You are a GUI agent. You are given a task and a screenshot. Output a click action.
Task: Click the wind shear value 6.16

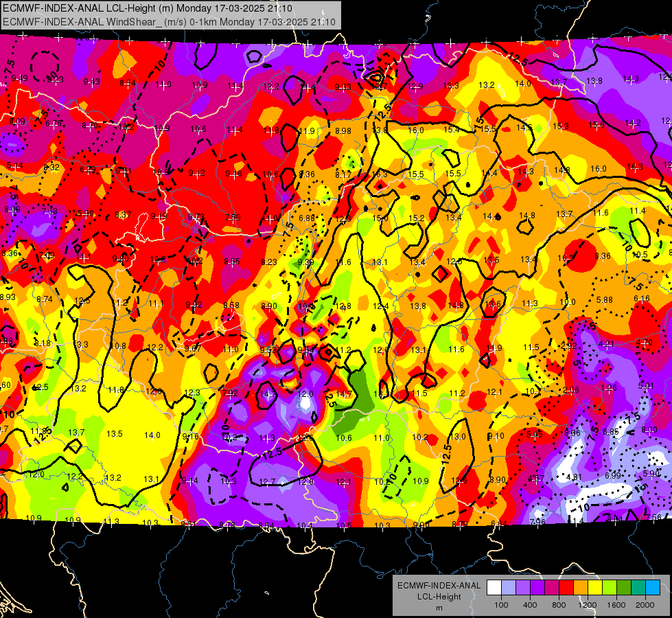click(642, 299)
